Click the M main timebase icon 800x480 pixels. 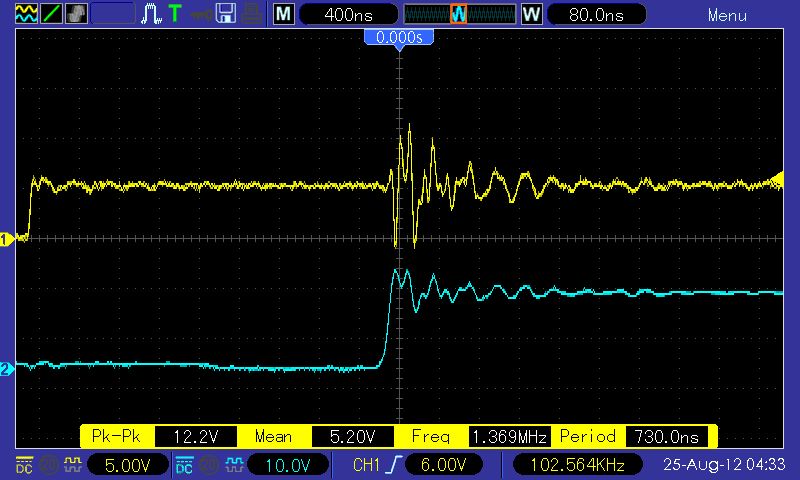pyautogui.click(x=283, y=14)
